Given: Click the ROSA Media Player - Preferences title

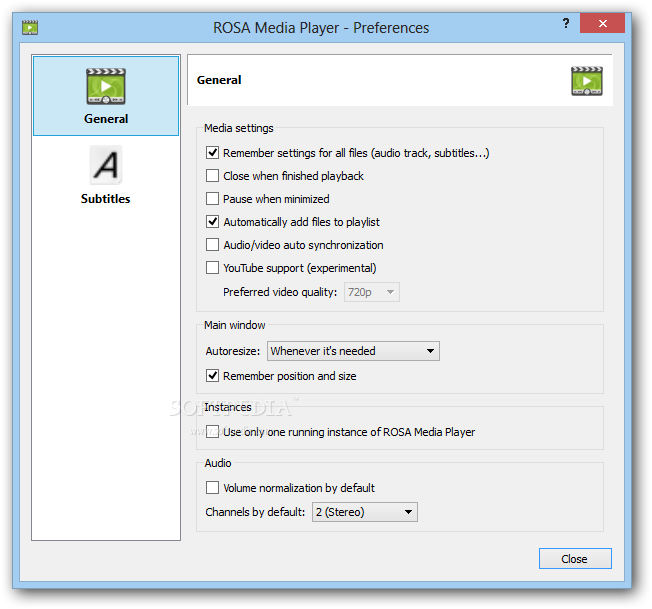Looking at the screenshot, I should (321, 28).
